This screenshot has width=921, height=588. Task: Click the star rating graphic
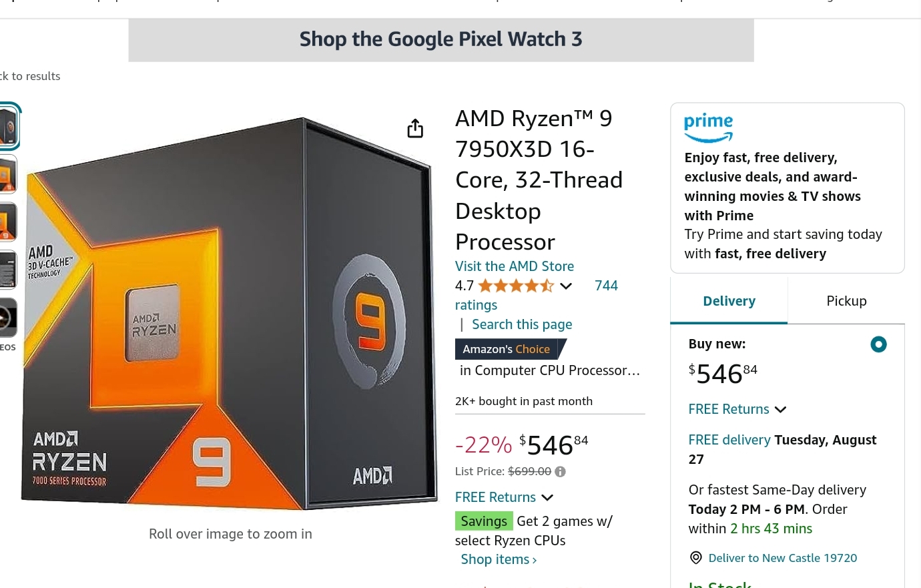coord(516,286)
